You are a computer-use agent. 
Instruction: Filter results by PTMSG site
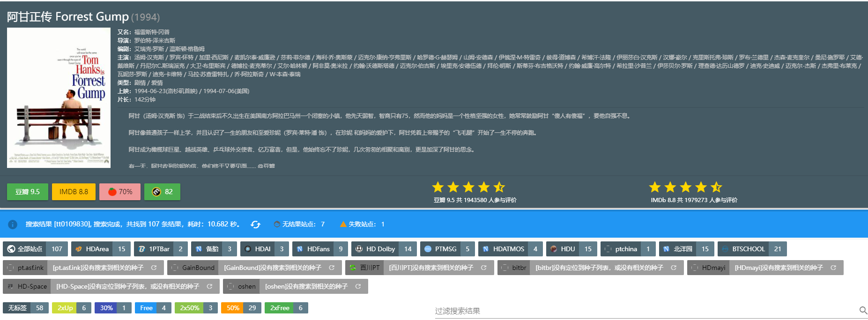click(447, 249)
